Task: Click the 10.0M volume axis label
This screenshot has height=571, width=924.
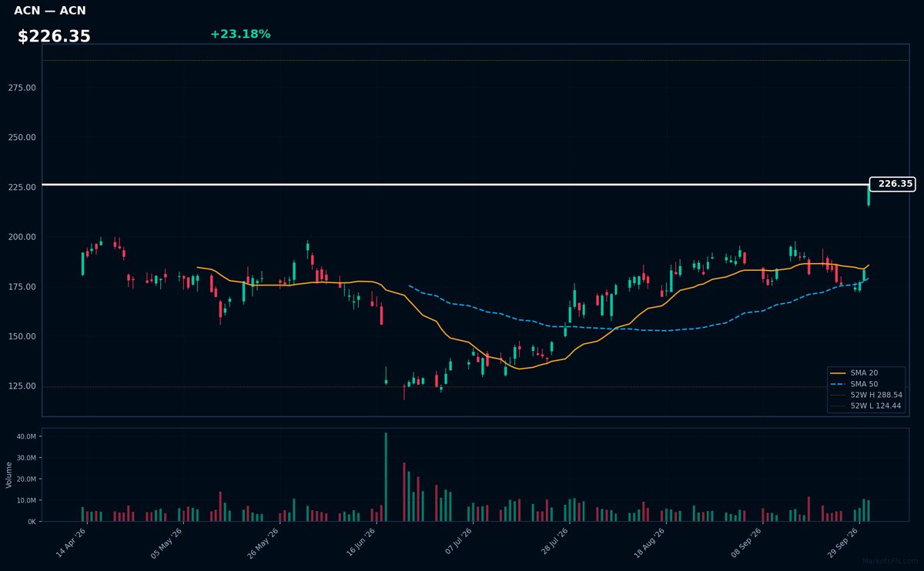Action: pyautogui.click(x=26, y=500)
